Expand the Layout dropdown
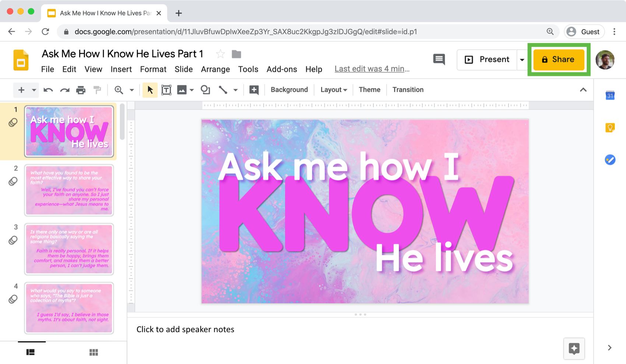Viewport: 626px width, 364px height. [334, 90]
